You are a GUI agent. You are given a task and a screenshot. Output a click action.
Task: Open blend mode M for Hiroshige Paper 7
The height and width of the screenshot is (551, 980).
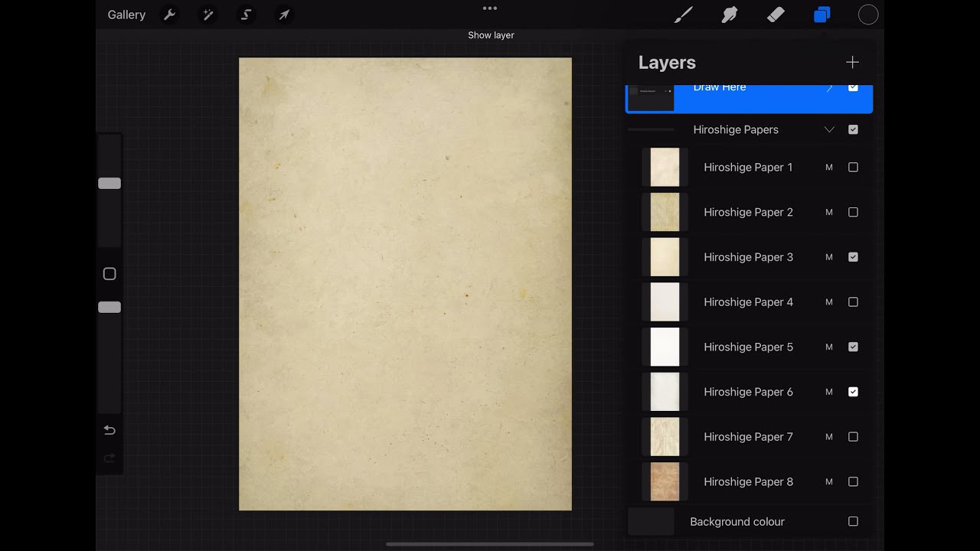tap(829, 437)
